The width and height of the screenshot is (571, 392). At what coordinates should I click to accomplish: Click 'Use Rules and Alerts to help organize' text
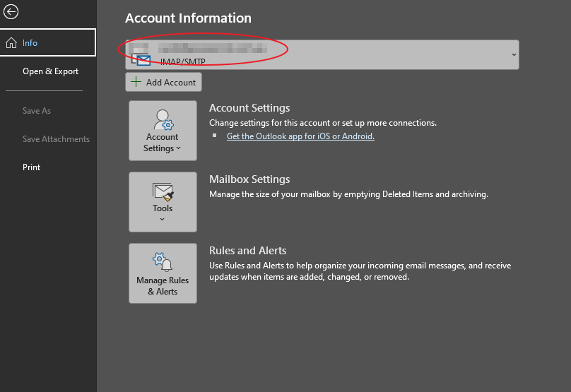click(360, 271)
